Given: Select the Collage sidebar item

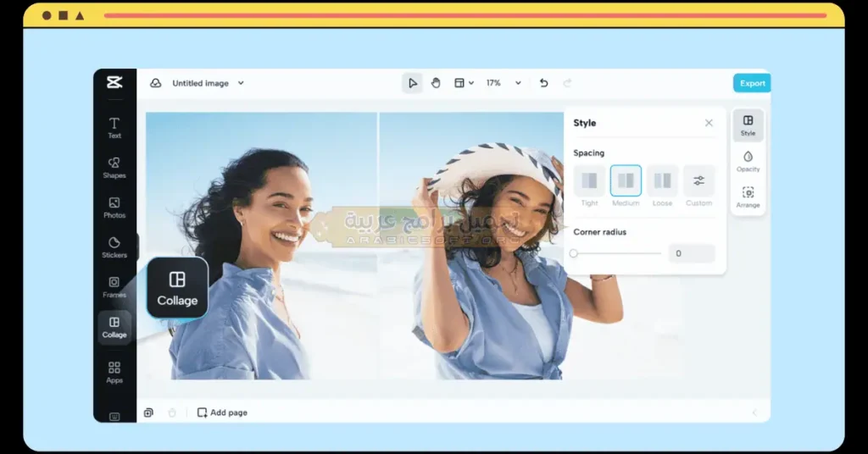Looking at the screenshot, I should pos(114,327).
